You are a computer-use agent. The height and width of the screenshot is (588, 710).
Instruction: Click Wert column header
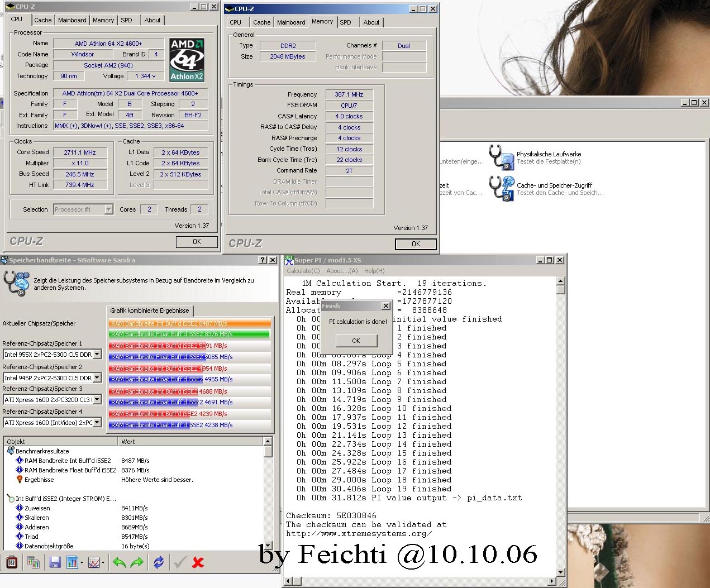click(x=191, y=441)
